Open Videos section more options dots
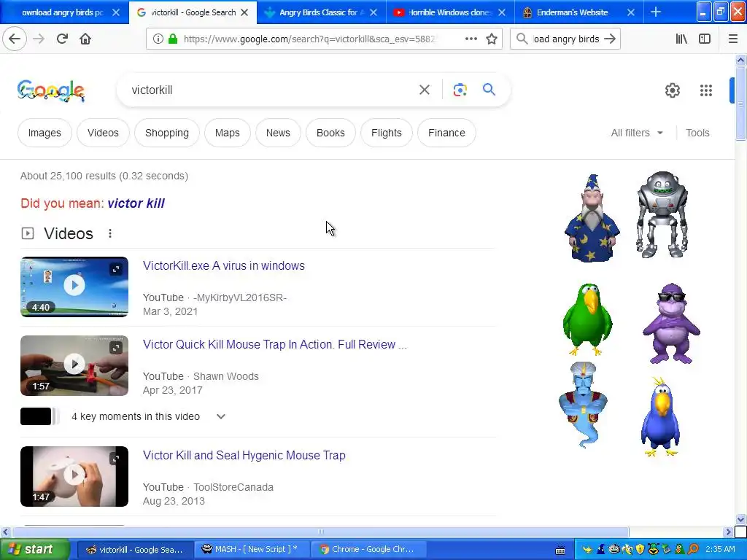This screenshot has width=747, height=560. pyautogui.click(x=110, y=233)
